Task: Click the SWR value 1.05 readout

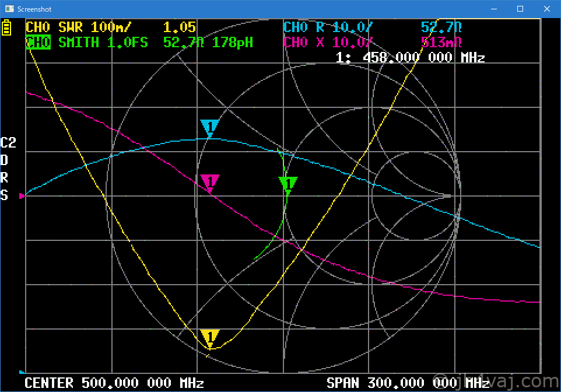Action: coord(179,27)
